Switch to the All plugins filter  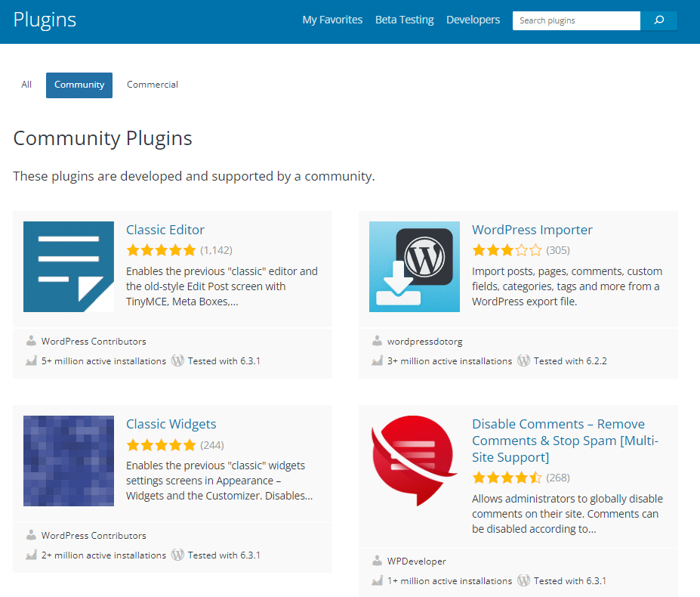(x=26, y=85)
